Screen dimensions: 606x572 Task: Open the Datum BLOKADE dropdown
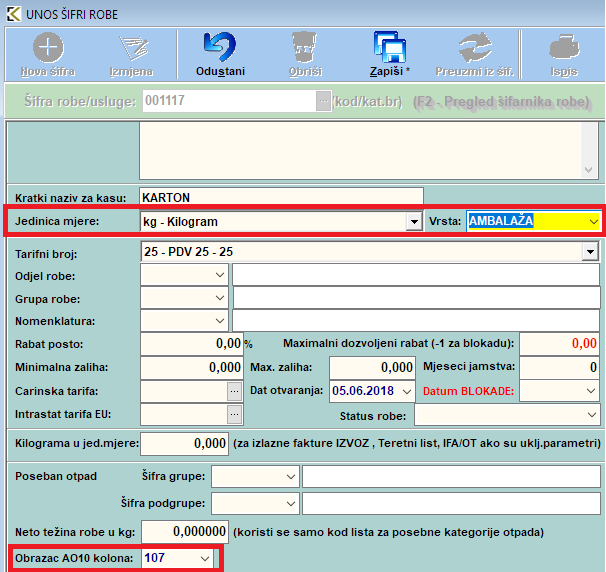coord(591,391)
